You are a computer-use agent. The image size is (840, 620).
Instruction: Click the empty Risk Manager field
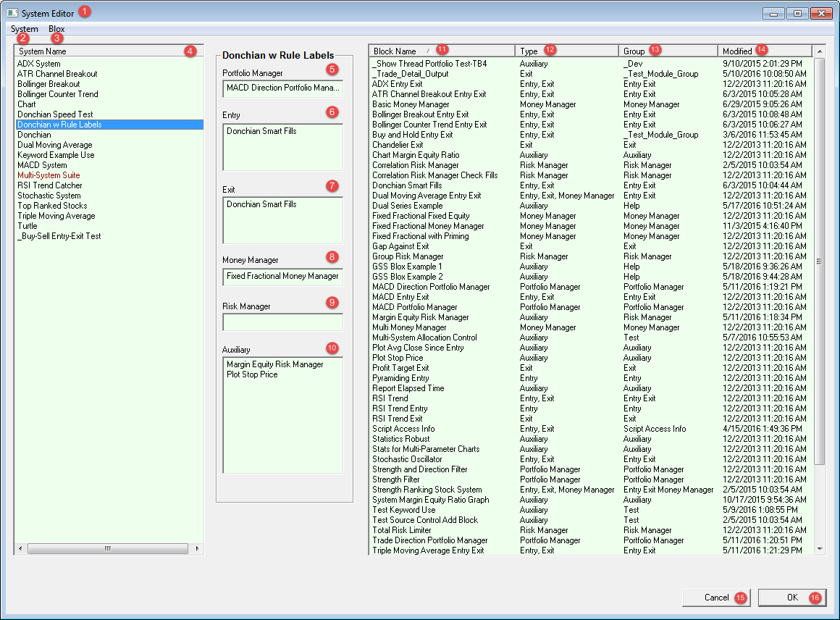coord(283,322)
